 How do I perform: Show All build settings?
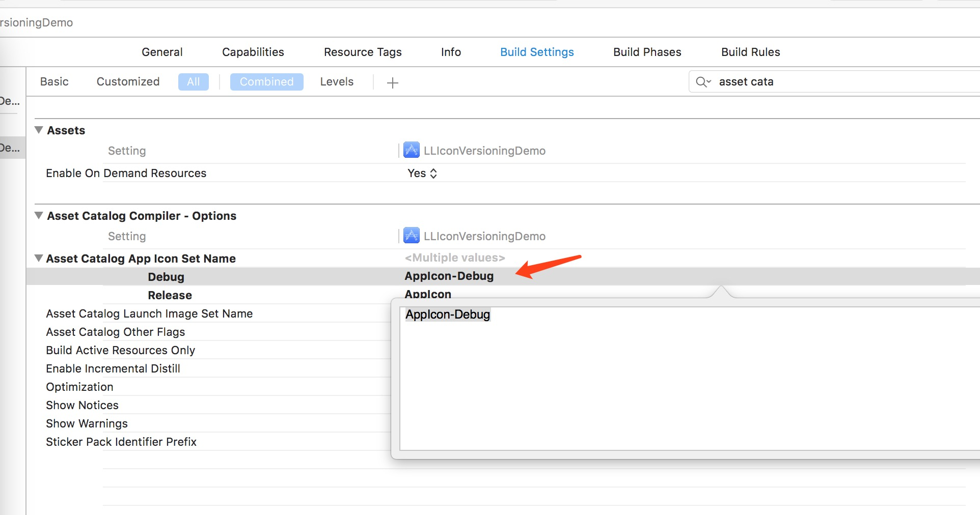(x=194, y=82)
